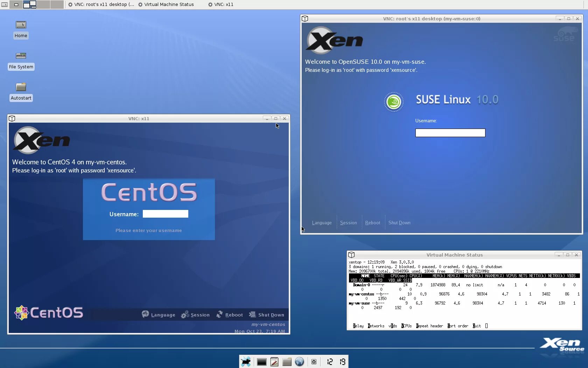Screen dimensions: 588x368
Task: Click the green SUSE chameleon logo
Action: (x=394, y=102)
